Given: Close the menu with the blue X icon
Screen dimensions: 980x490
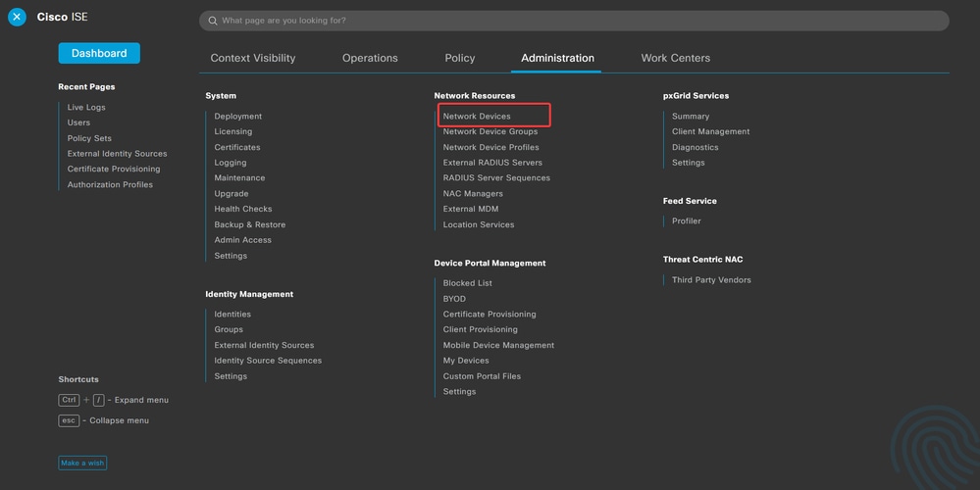Looking at the screenshot, I should pos(17,17).
